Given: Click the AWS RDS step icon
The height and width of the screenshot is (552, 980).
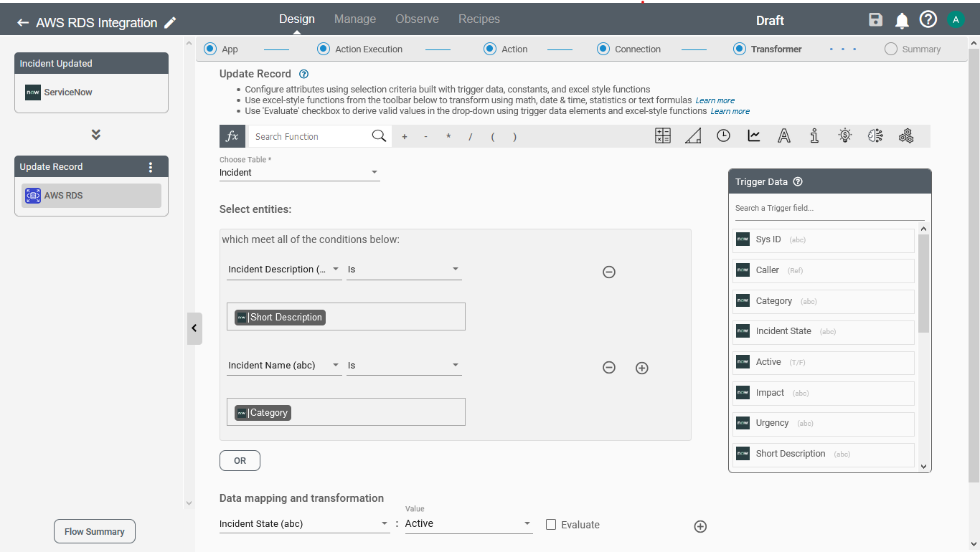Looking at the screenshot, I should coord(33,196).
